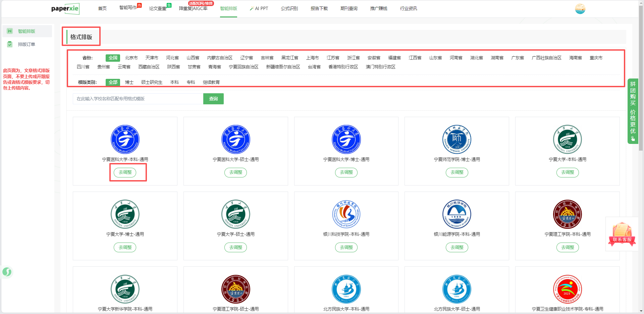Click the 拼团购买 价格更优 side banner
This screenshot has height=314, width=644.
(633, 111)
